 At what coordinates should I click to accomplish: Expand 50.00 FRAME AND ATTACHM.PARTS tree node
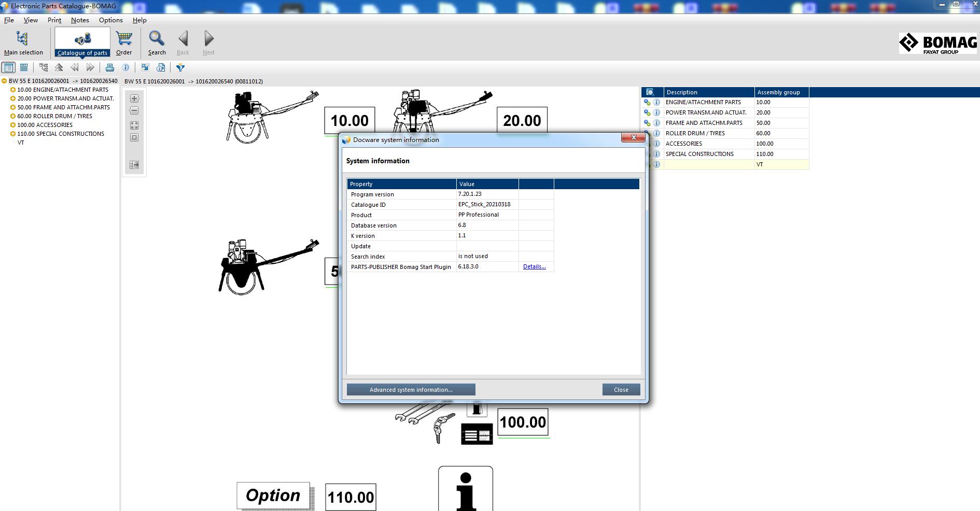pos(13,107)
